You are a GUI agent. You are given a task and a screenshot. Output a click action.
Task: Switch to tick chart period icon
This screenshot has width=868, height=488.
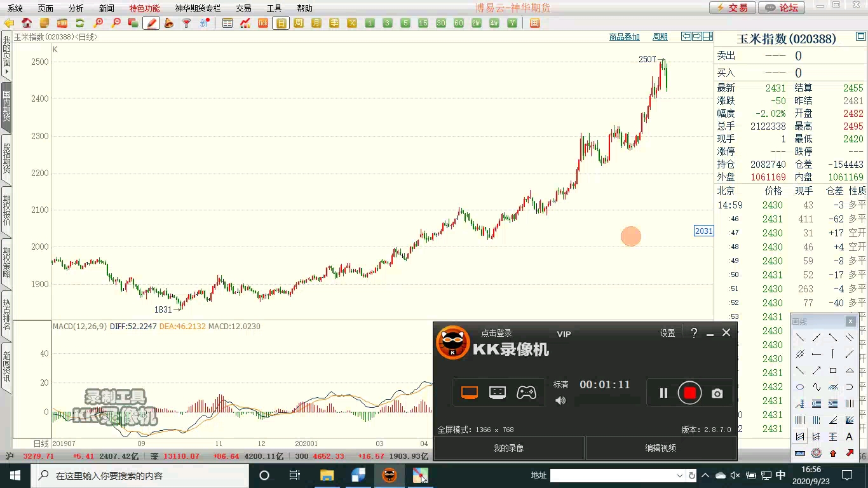click(263, 23)
